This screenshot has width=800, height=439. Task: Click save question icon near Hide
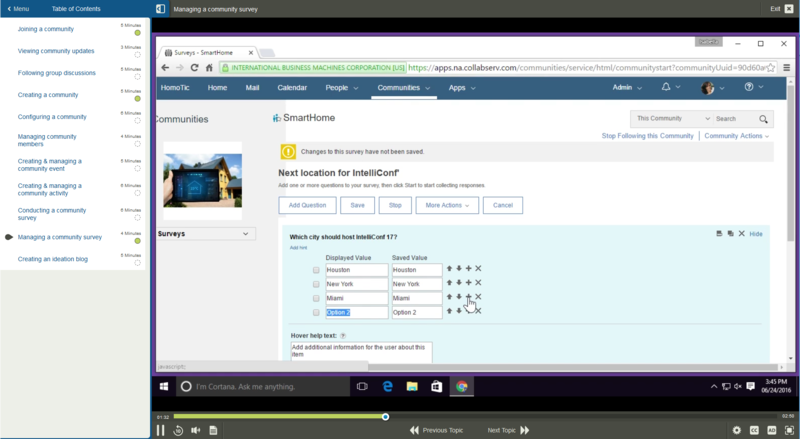coord(719,233)
